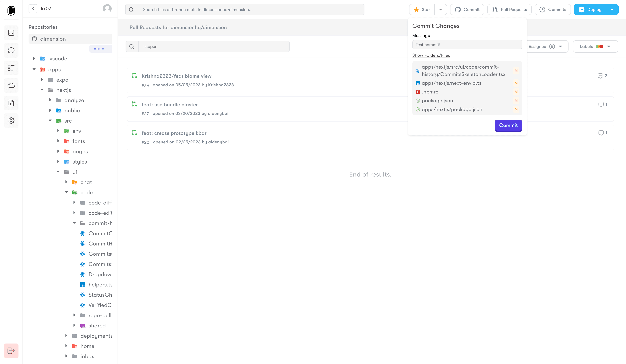
Task: Click the main branch badge
Action: [100, 49]
